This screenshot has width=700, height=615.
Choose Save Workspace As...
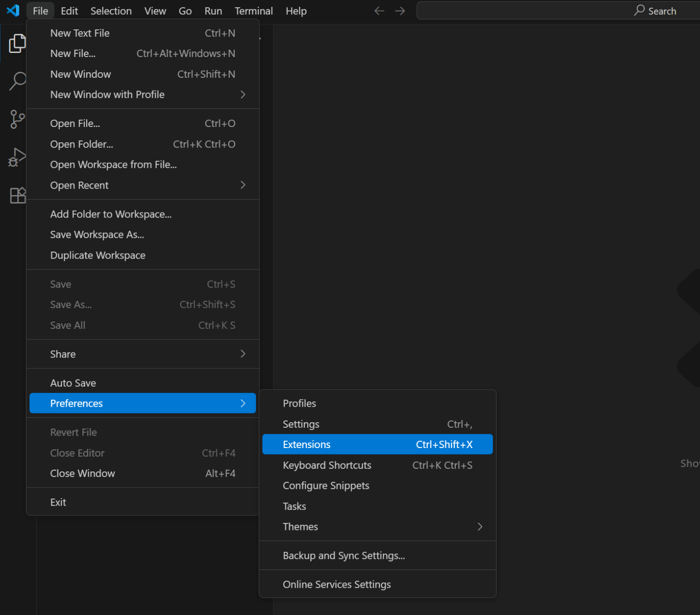pos(142,235)
